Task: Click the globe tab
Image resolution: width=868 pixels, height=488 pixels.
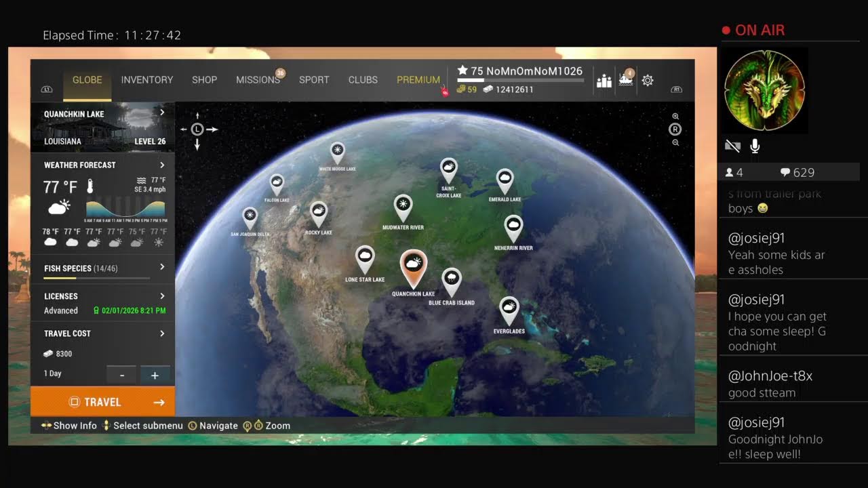Action: [87, 79]
